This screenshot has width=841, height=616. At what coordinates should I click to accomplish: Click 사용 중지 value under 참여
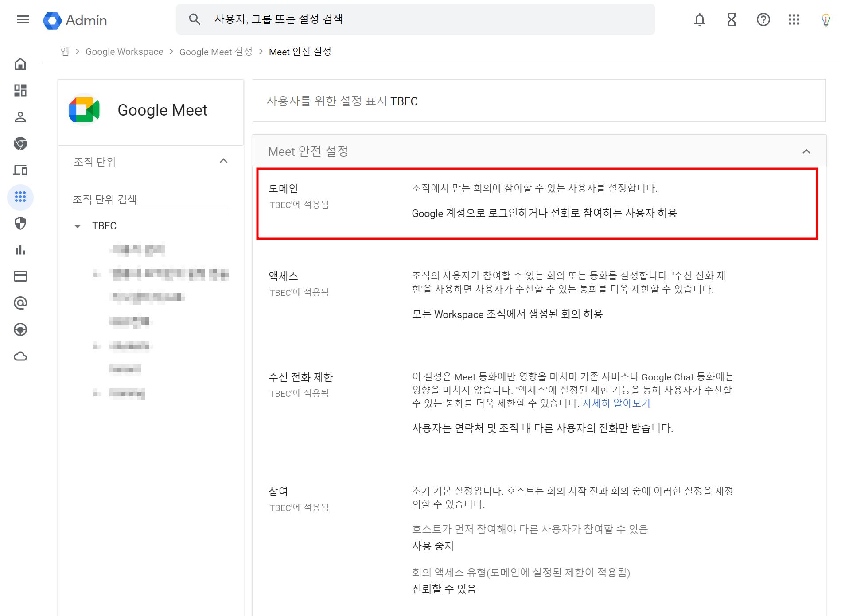[433, 546]
